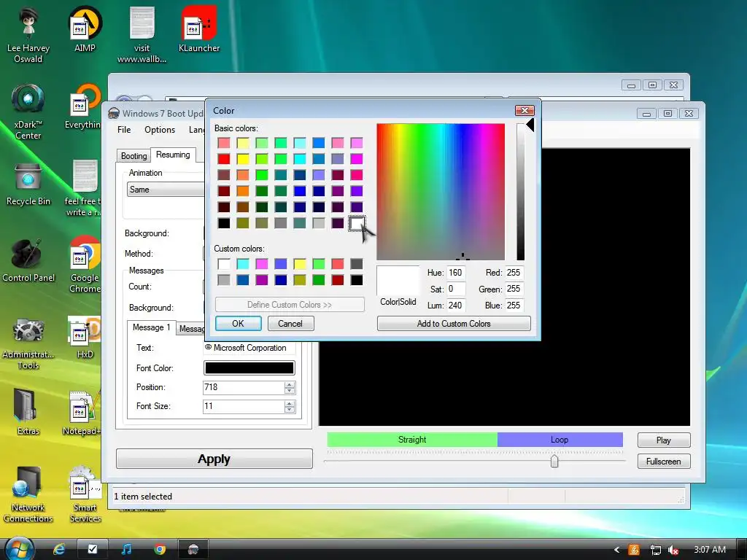Screen dimensions: 747x560
Task: Click in the color spectrum field
Action: click(x=441, y=192)
